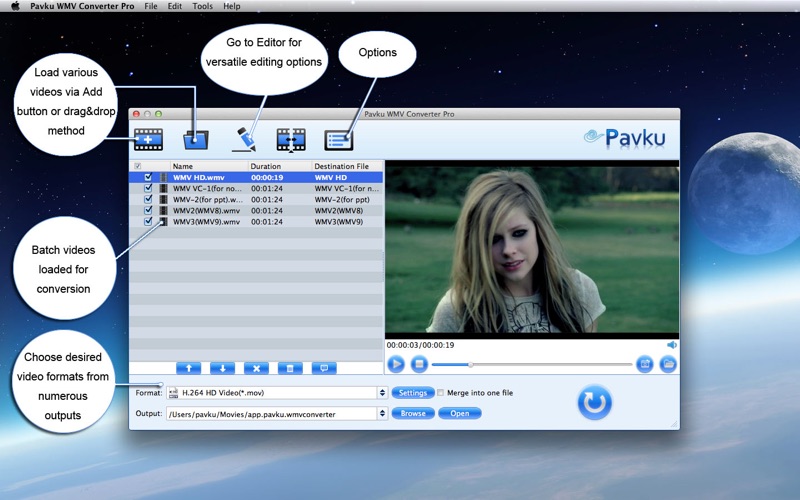Uncheck the WMV3(WMV9).wmv checkbox
The width and height of the screenshot is (800, 500).
click(x=148, y=221)
